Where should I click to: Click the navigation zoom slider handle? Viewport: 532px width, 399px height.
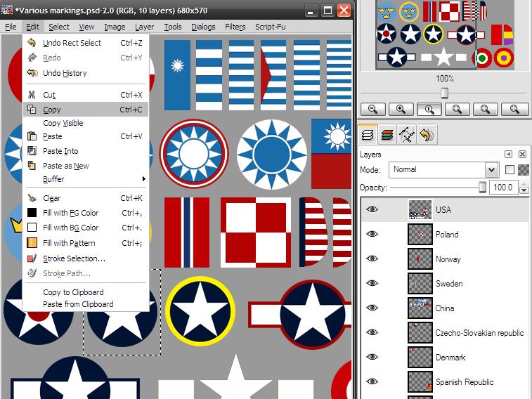[x=444, y=93]
